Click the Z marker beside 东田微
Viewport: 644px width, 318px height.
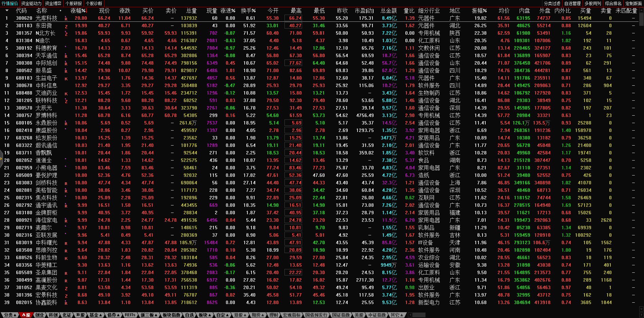pyautogui.click(x=66, y=26)
